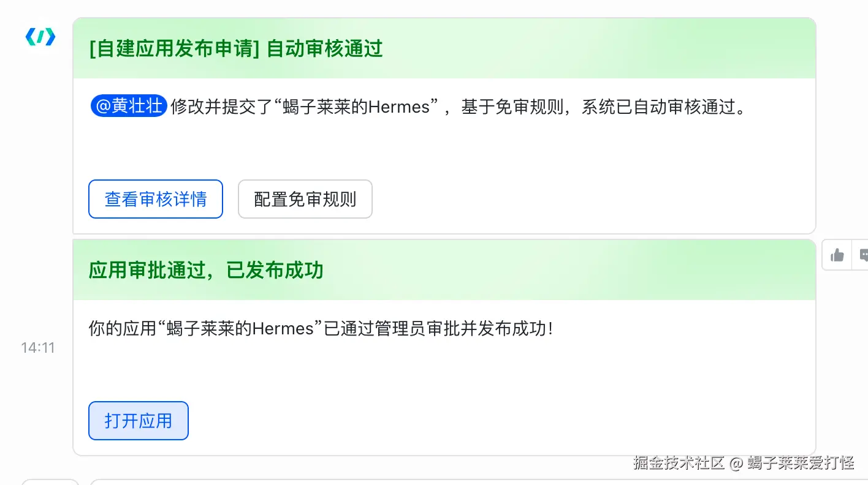Viewport: 868px width, 485px height.
Task: Click the 查看审核详情 button
Action: coord(156,199)
